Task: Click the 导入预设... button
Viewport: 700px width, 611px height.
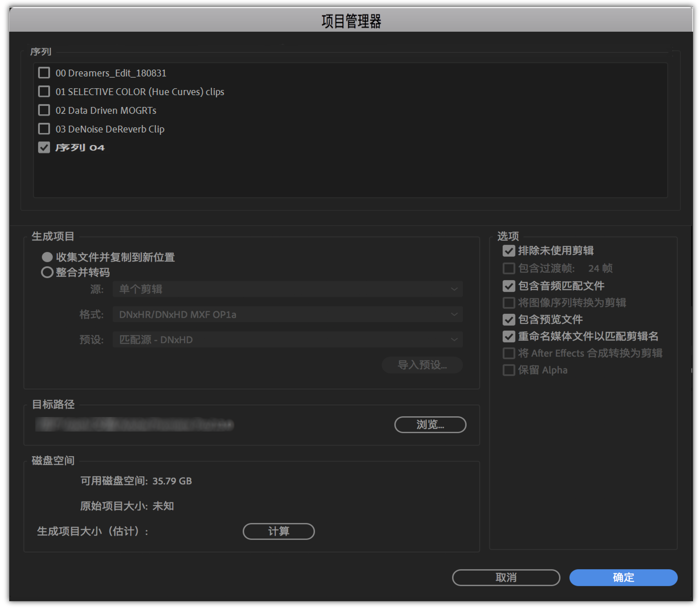Action: click(422, 365)
